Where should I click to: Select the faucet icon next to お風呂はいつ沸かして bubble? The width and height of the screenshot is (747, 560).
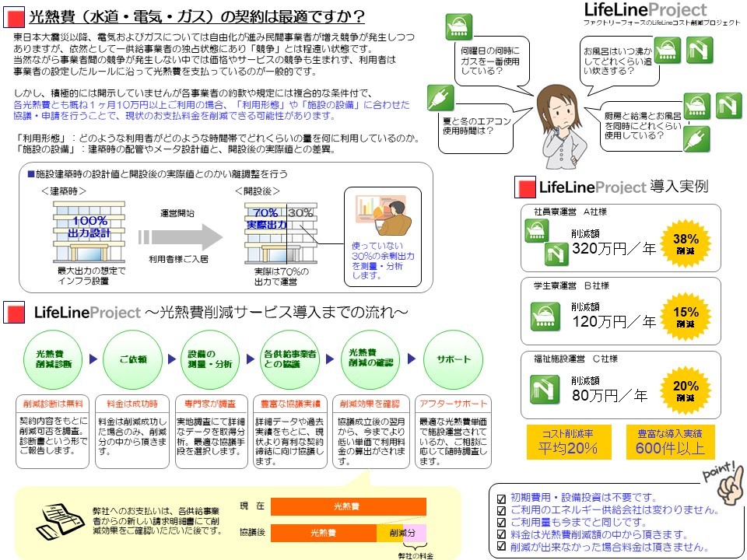[700, 50]
